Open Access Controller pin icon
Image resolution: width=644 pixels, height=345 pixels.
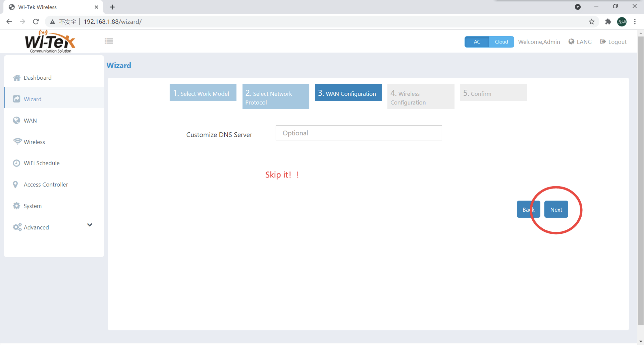tap(15, 184)
